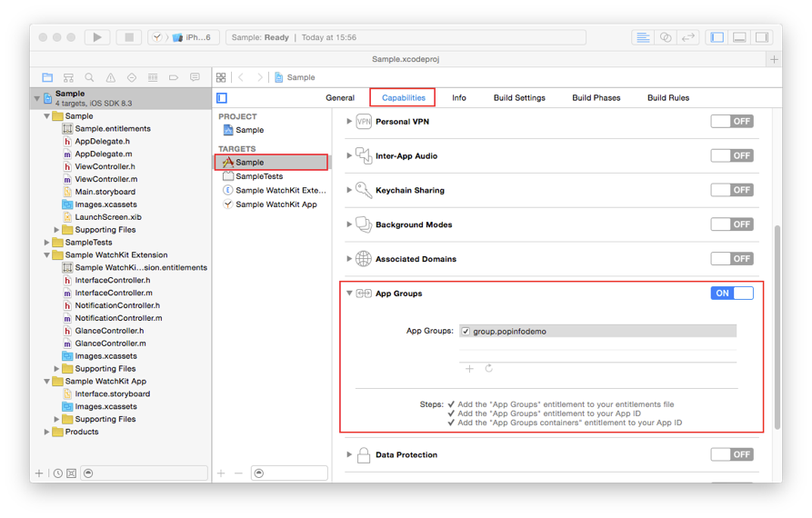Enable the Keychain Sharing switch

click(x=731, y=190)
